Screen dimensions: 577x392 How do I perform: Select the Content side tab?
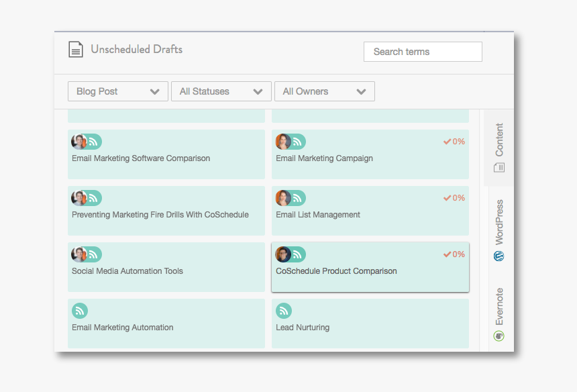click(499, 147)
